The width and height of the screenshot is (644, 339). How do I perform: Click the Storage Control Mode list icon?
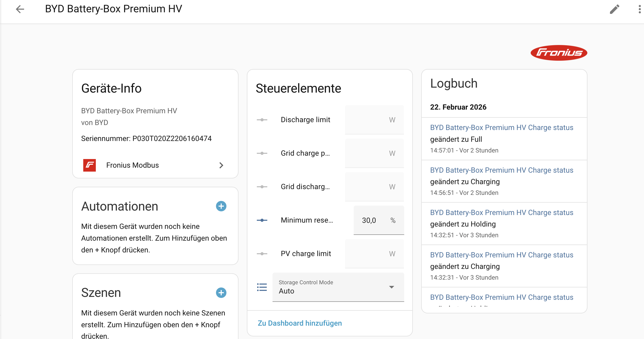point(262,287)
